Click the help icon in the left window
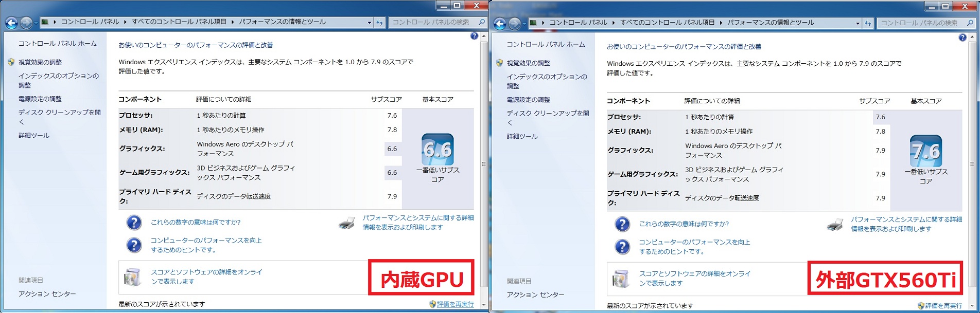The height and width of the screenshot is (313, 980). (x=474, y=36)
